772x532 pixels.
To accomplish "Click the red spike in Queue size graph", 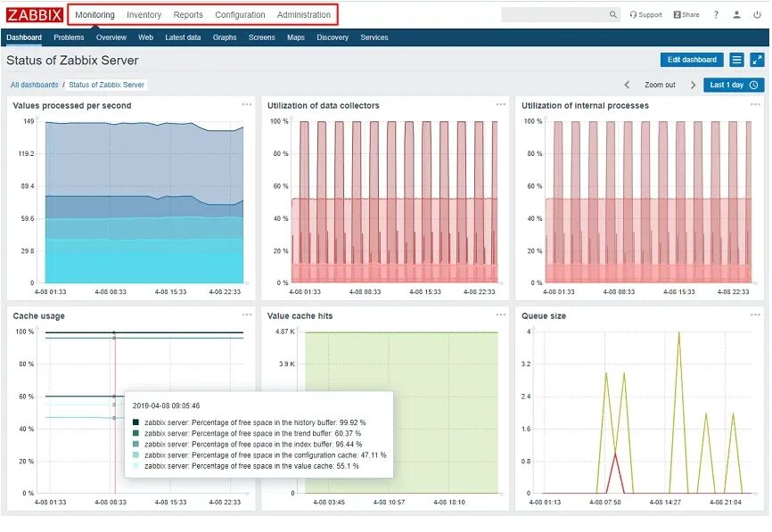I will (615, 455).
